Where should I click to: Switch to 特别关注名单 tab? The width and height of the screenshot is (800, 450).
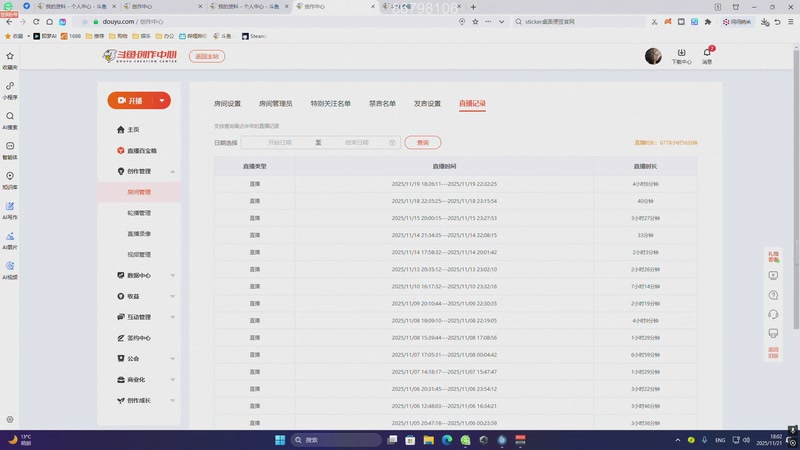331,104
